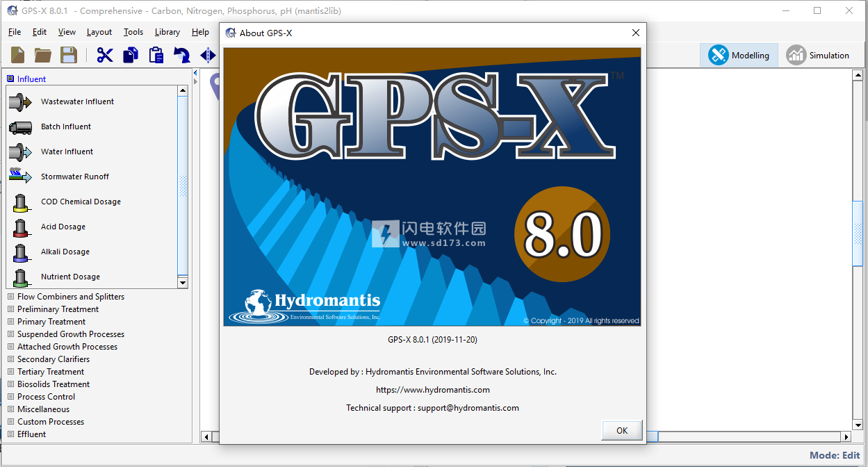Open the Help menu
Viewport: 868px width, 467px height.
pos(200,32)
